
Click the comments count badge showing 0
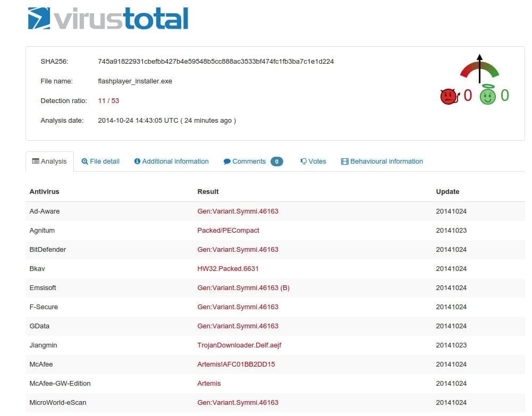pyautogui.click(x=276, y=162)
